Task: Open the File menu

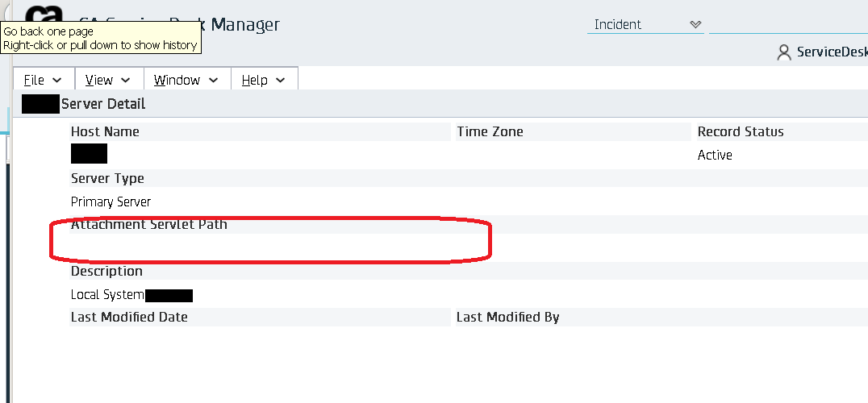Action: point(43,80)
